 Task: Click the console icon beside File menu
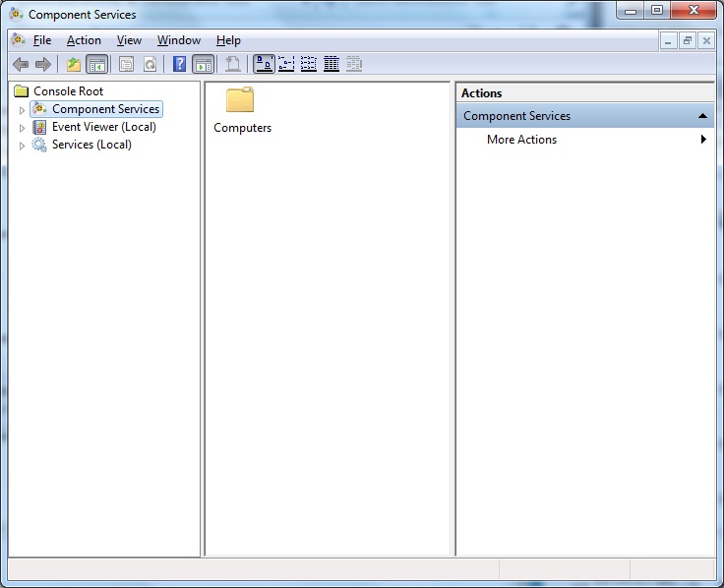coord(18,40)
